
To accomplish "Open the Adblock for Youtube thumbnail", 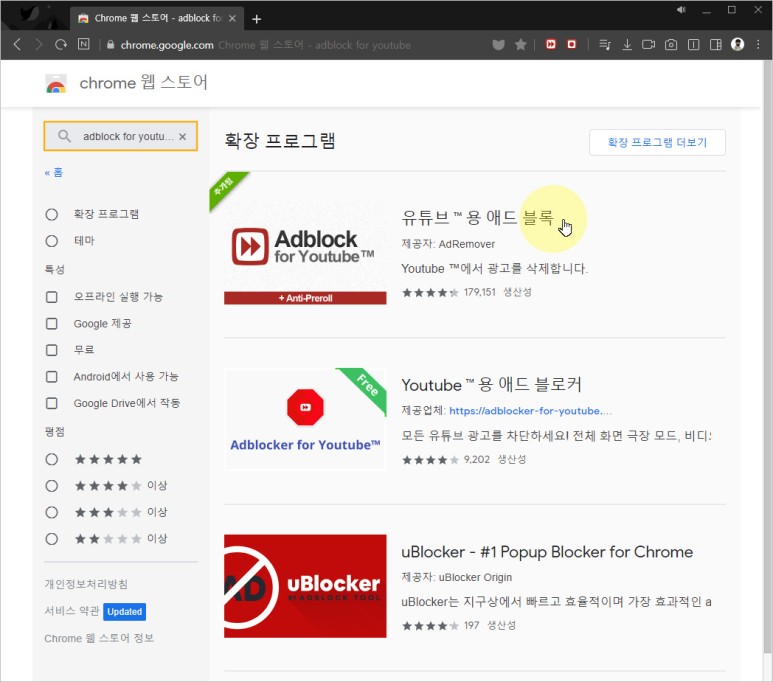I will (x=305, y=254).
